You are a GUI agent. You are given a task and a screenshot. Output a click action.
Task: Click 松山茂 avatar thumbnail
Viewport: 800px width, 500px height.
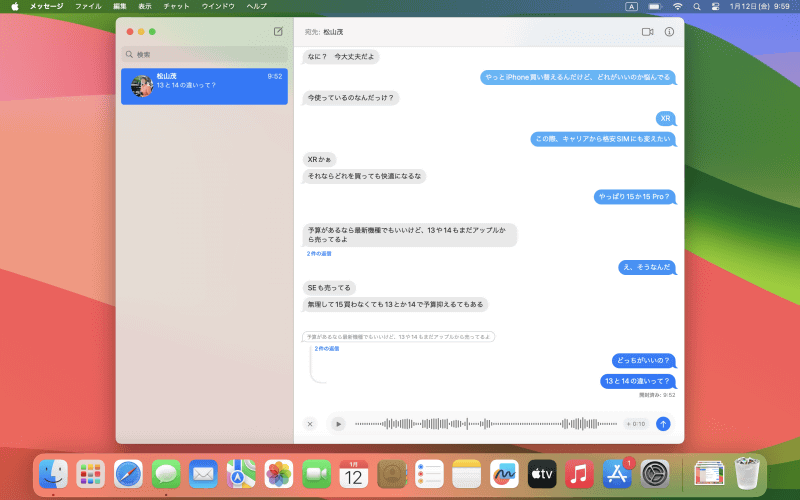pyautogui.click(x=142, y=86)
